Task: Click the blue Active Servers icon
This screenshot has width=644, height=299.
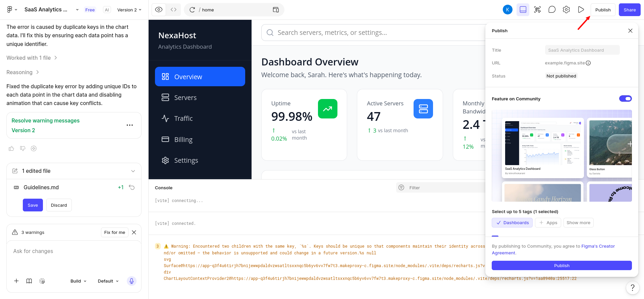Action: pyautogui.click(x=423, y=109)
